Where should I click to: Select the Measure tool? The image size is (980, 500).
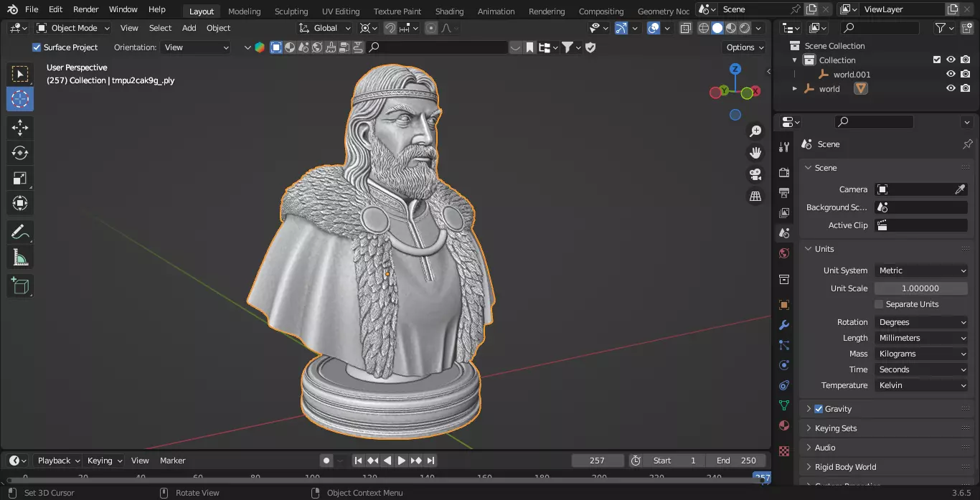[20, 258]
